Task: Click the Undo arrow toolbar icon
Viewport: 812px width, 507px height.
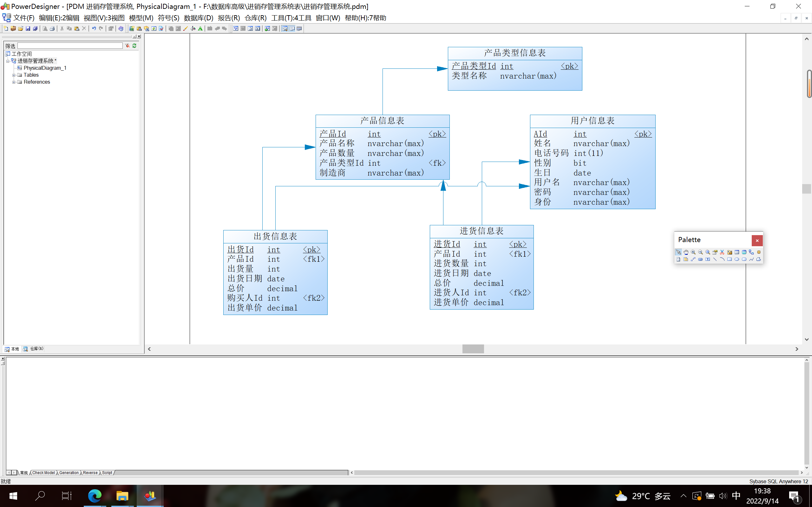Action: click(x=94, y=29)
